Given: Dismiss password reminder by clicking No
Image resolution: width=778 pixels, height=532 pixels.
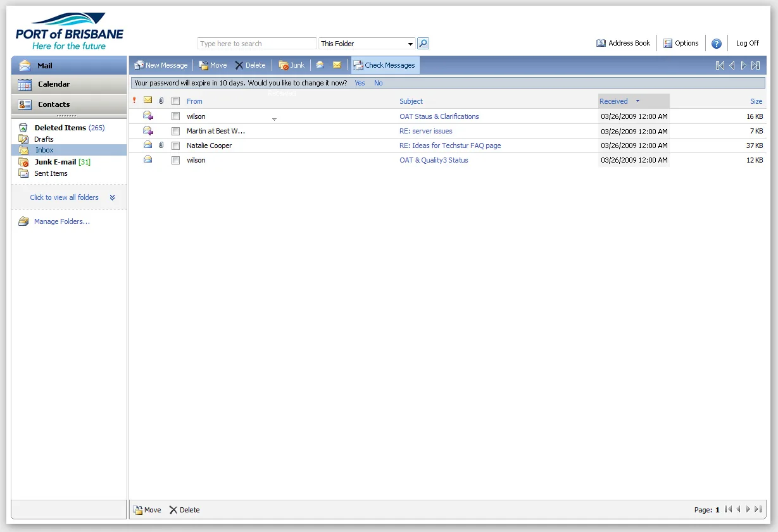Looking at the screenshot, I should click(x=379, y=83).
